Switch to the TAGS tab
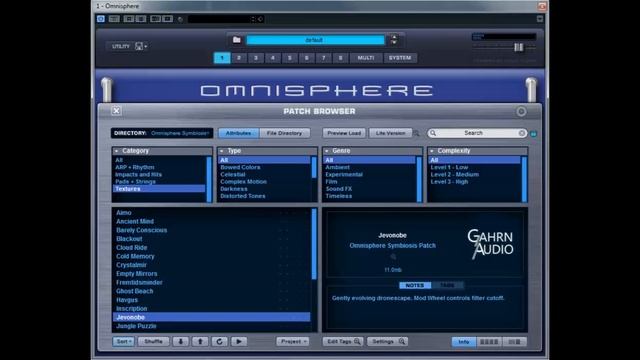The image size is (640, 360). [x=447, y=285]
